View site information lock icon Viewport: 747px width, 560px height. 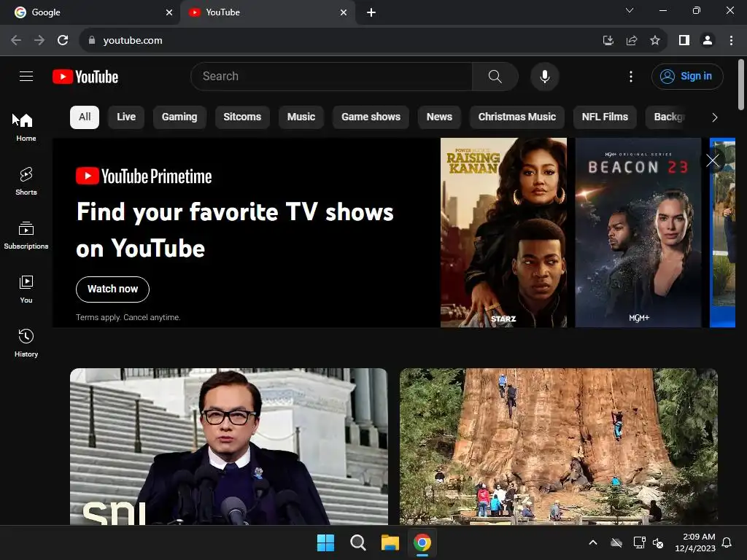tap(91, 40)
